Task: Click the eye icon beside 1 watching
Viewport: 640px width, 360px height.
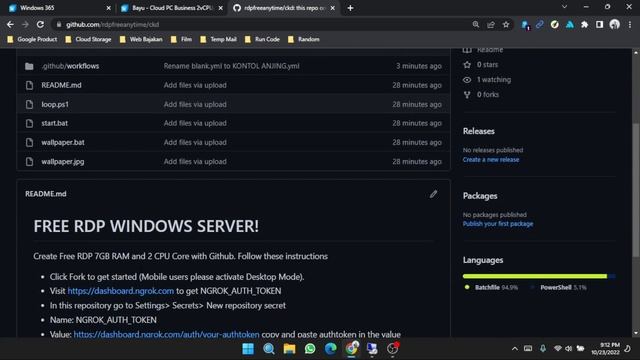Action: (x=467, y=80)
